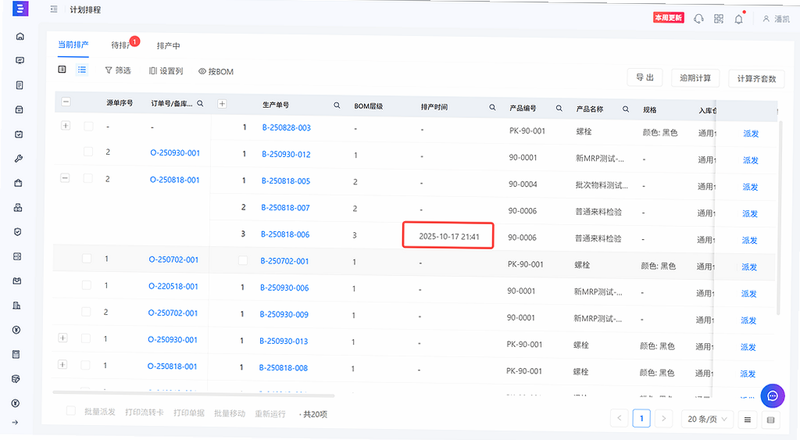
Task: Tick the checkbox for row B-250930-006
Action: click(x=86, y=285)
